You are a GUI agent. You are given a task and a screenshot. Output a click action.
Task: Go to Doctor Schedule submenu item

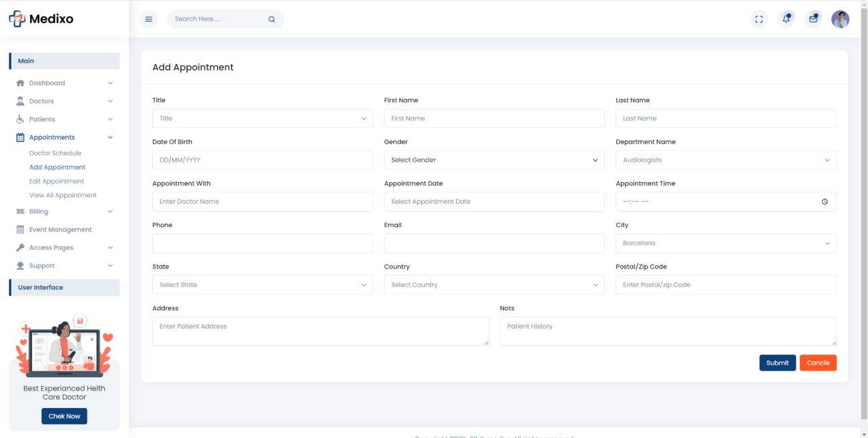point(55,154)
